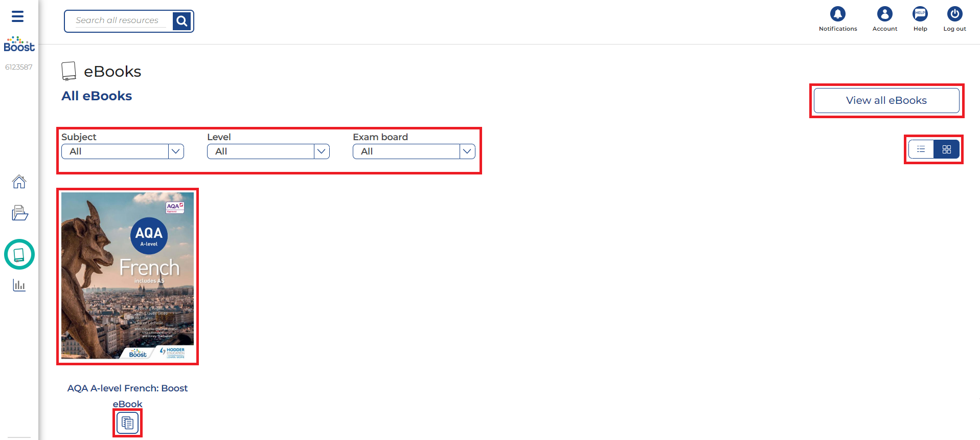
Task: Open the reports bar chart icon
Action: pyautogui.click(x=19, y=285)
